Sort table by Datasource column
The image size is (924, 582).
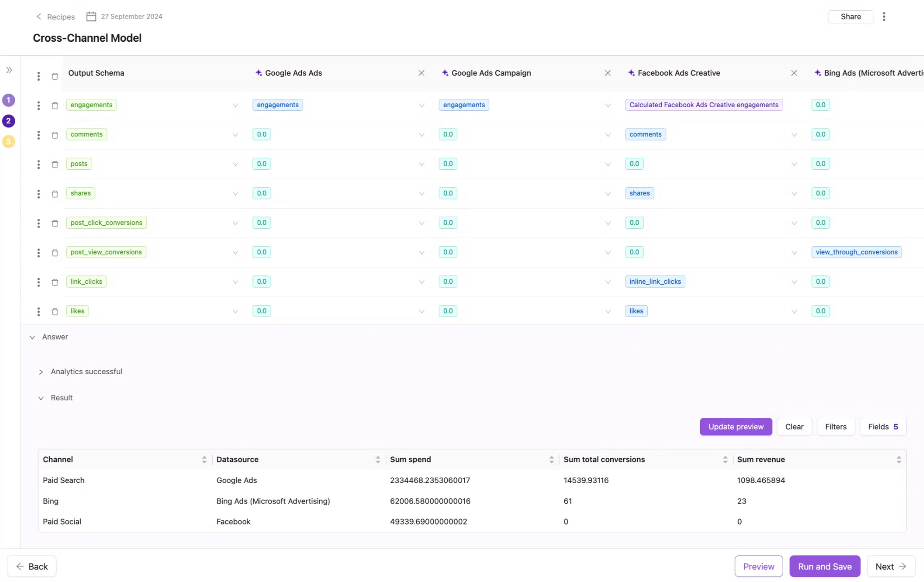378,460
